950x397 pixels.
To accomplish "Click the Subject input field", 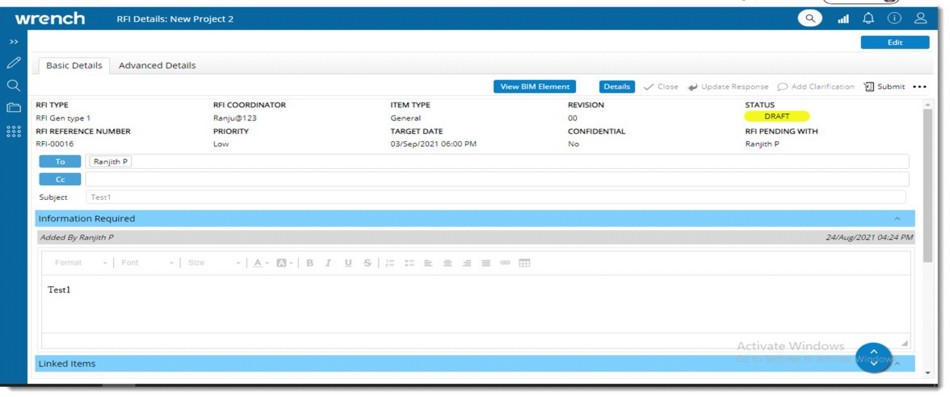I will point(495,197).
